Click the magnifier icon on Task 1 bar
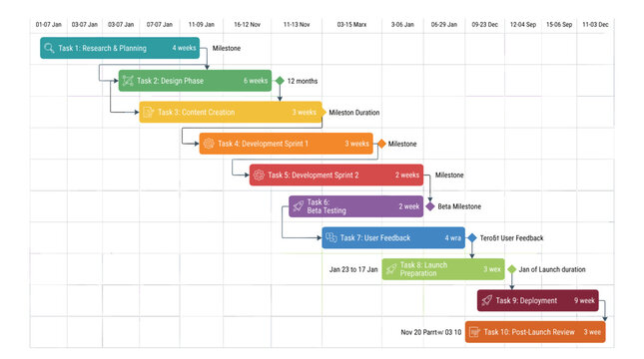 49,48
